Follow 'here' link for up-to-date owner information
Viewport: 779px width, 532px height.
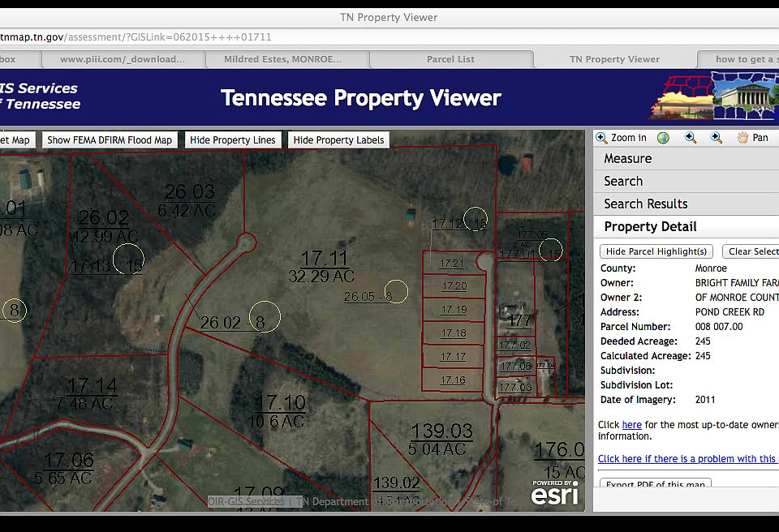[631, 425]
